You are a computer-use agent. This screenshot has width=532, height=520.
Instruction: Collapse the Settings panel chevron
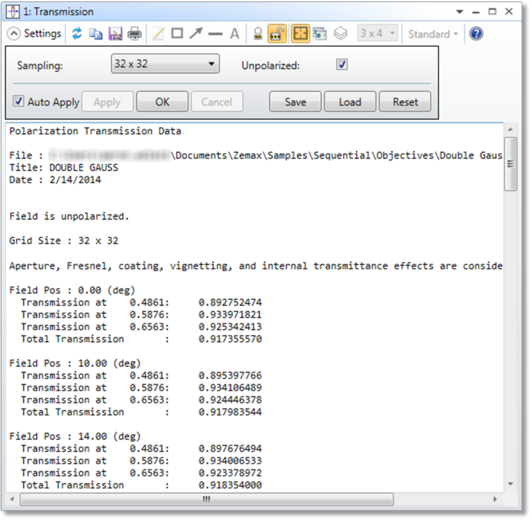pyautogui.click(x=14, y=34)
